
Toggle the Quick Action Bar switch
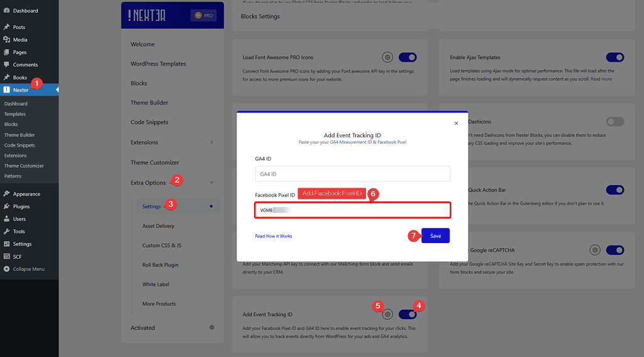[614, 190]
